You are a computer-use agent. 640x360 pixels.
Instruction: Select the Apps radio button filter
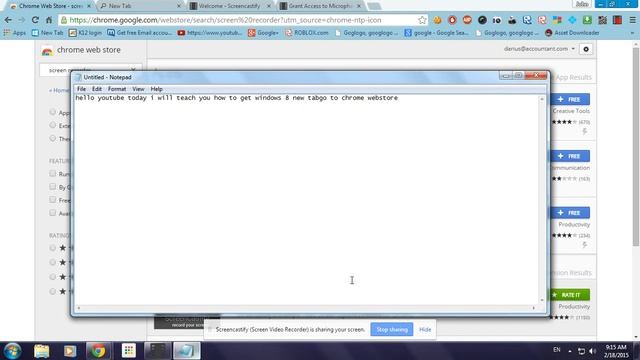pyautogui.click(x=53, y=112)
